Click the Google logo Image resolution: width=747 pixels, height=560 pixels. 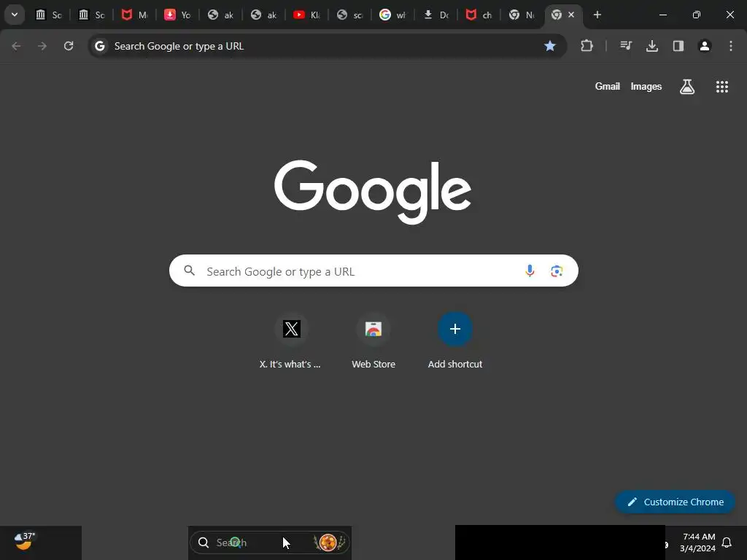[373, 192]
